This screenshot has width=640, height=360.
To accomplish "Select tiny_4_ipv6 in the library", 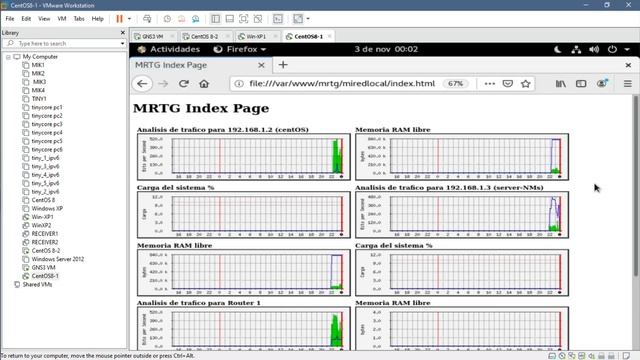I will 45,175.
